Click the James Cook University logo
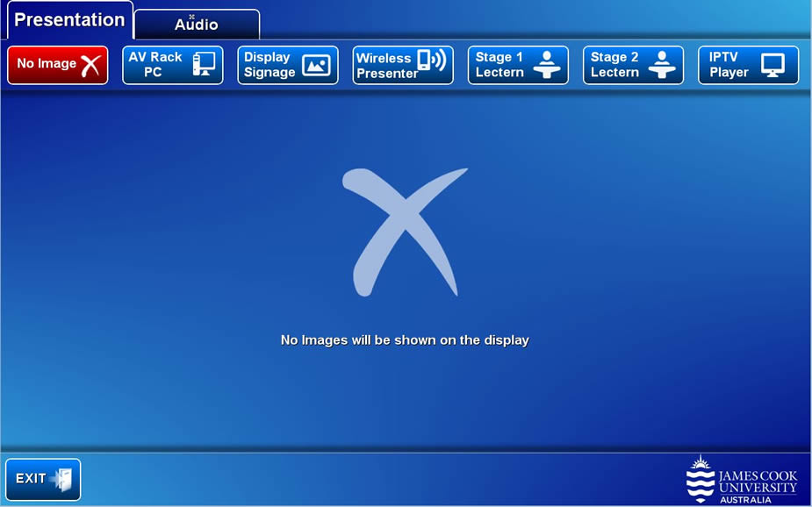812x507 pixels. [x=741, y=480]
